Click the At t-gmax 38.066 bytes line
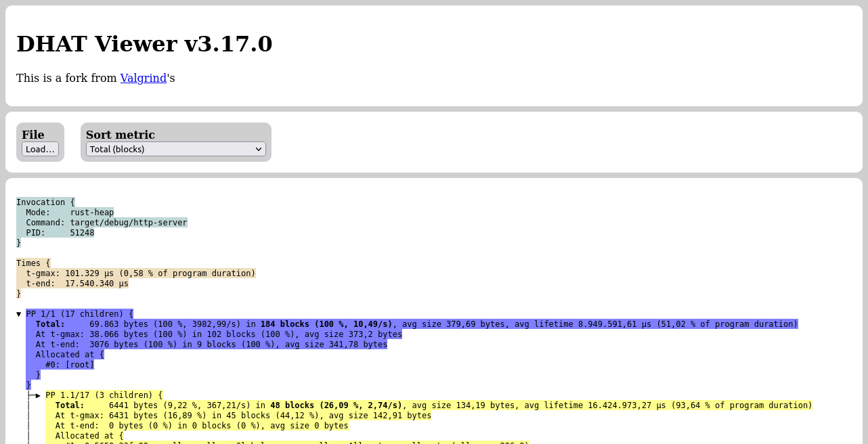The height and width of the screenshot is (444, 868). (x=214, y=334)
